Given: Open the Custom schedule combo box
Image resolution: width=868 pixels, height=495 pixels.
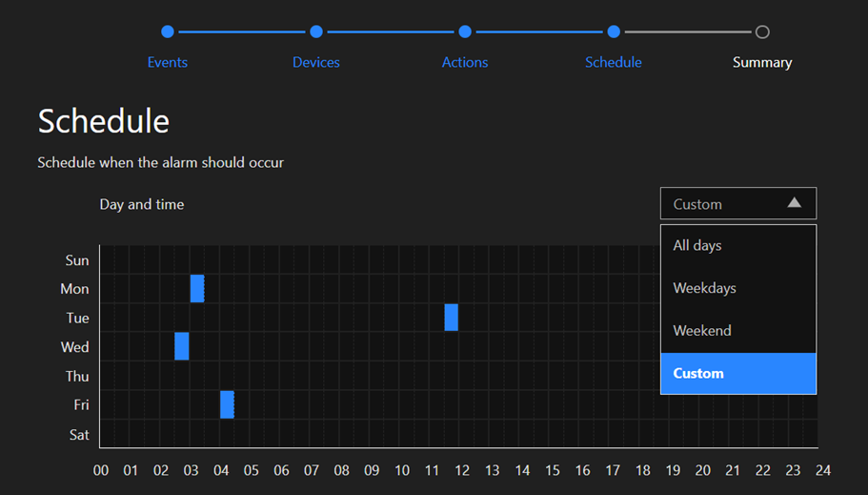Looking at the screenshot, I should (x=737, y=204).
